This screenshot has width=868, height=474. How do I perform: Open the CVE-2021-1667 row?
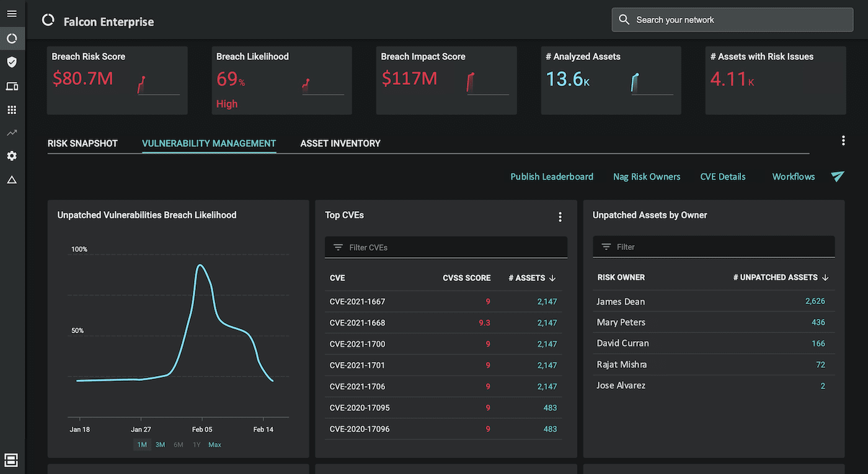pyautogui.click(x=443, y=302)
